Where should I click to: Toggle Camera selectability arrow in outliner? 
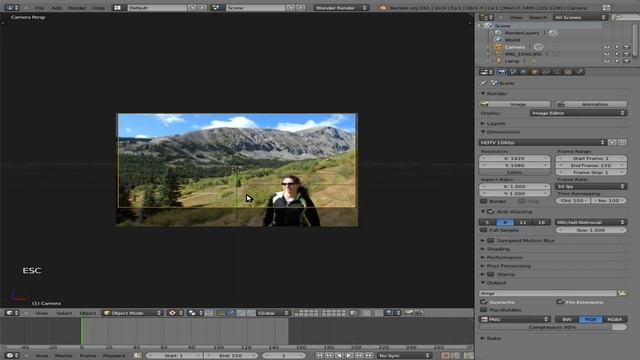[617, 47]
